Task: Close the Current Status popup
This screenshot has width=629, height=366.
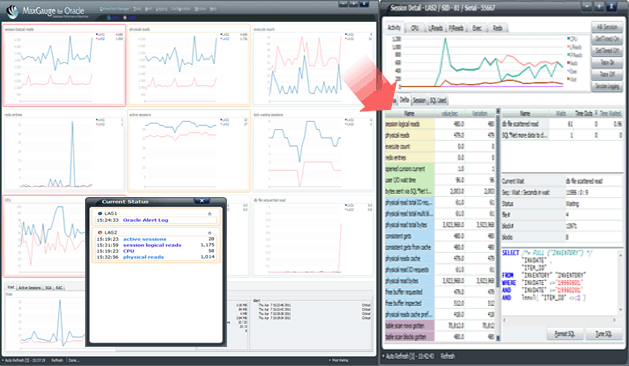Action: 202,201
